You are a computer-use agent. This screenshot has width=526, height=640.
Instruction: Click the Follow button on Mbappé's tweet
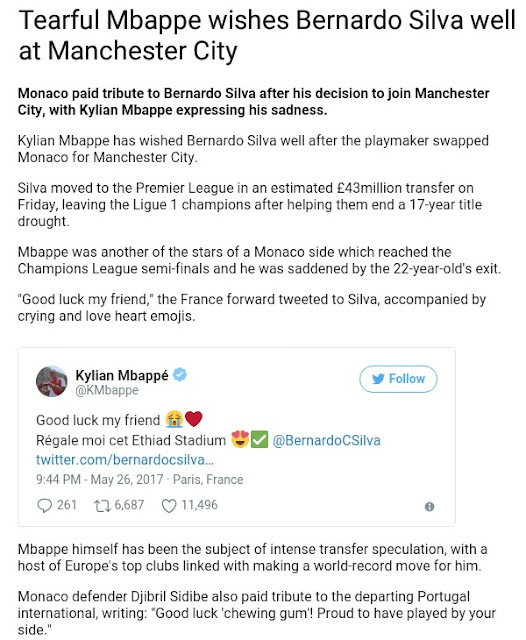click(x=398, y=379)
